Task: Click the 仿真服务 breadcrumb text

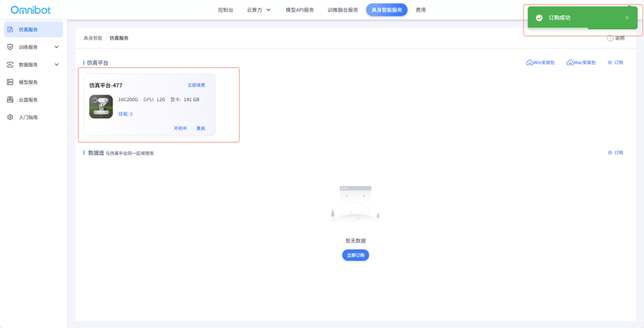Action: (119, 38)
